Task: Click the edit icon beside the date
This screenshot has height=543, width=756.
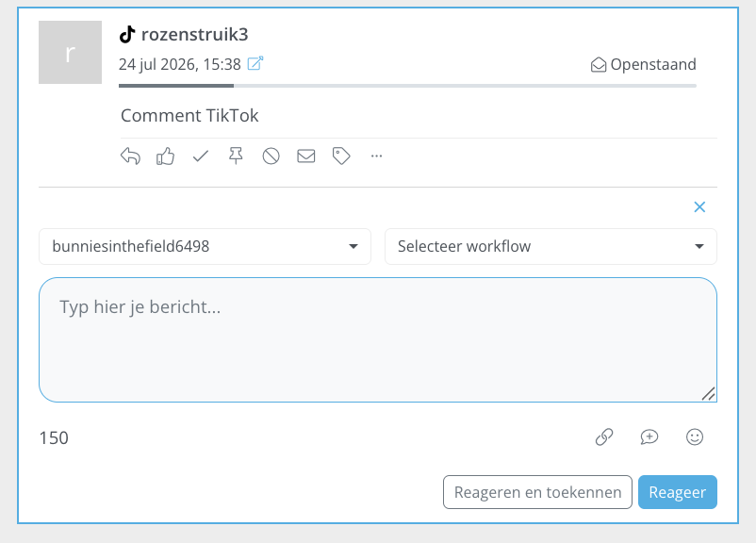Action: pyautogui.click(x=255, y=63)
